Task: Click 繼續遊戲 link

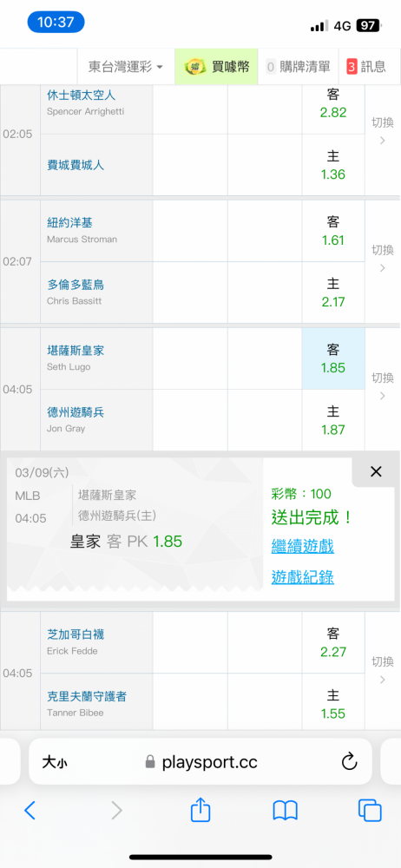Action: (x=303, y=547)
